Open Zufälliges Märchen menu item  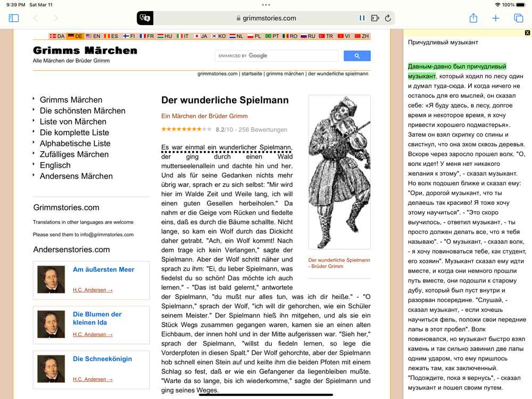point(74,154)
